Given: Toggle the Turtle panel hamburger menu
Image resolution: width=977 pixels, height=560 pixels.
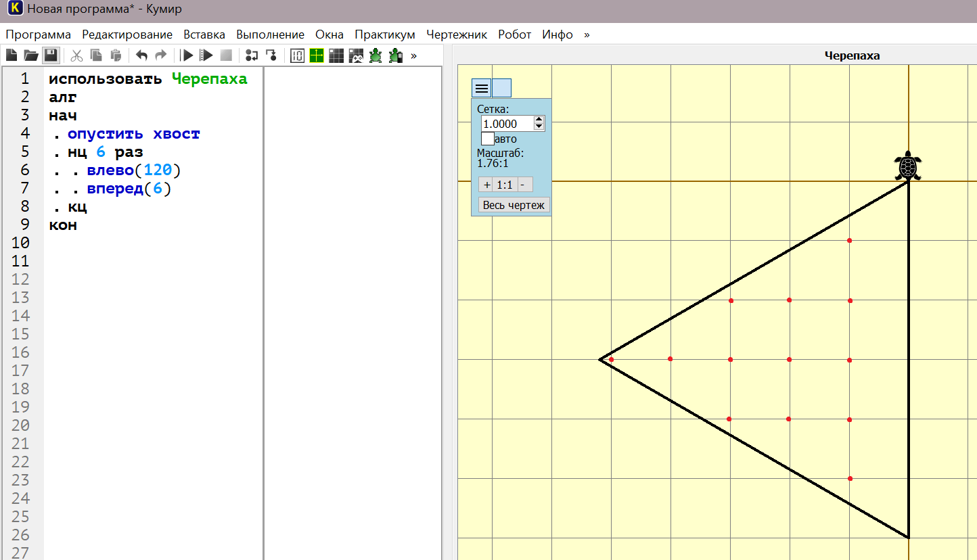Looking at the screenshot, I should (481, 88).
